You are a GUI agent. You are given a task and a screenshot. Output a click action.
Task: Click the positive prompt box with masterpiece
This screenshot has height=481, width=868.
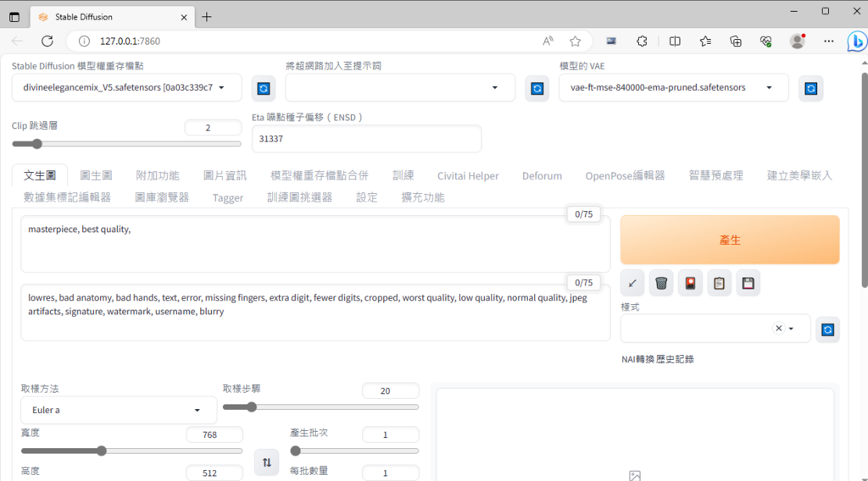(315, 244)
